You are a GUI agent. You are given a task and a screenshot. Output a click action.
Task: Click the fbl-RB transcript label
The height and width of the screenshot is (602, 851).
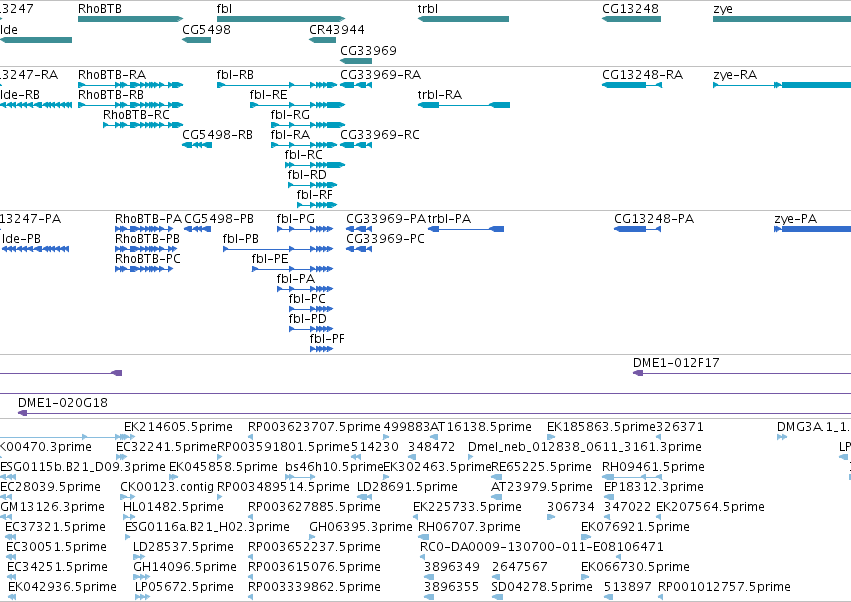click(235, 74)
